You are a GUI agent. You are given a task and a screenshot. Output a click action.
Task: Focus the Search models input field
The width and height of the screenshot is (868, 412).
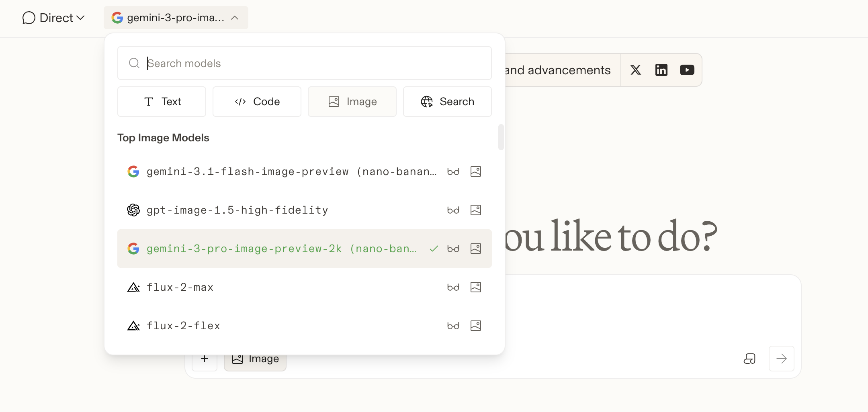(313, 63)
